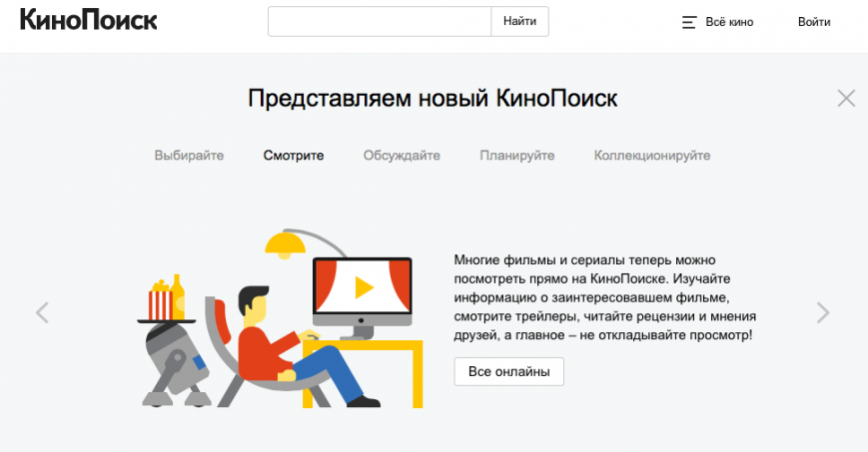Open the Всё кино menu label
The image size is (868, 452).
coord(729,22)
